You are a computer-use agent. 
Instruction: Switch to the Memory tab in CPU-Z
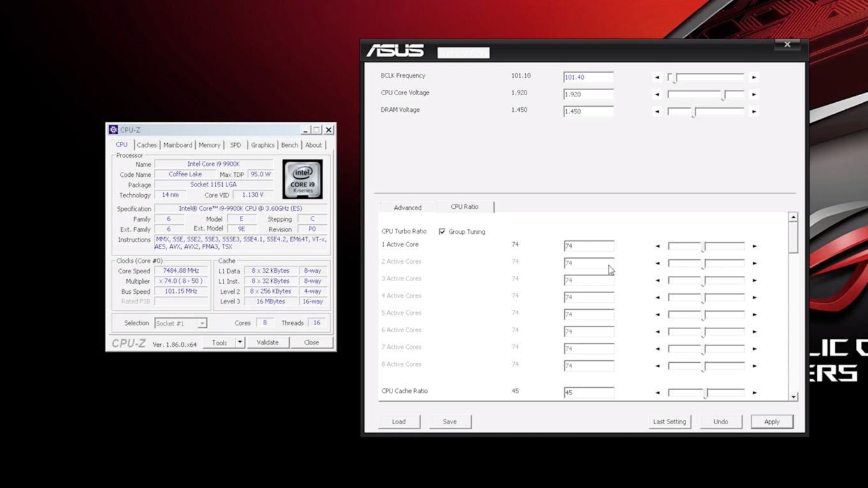tap(209, 145)
